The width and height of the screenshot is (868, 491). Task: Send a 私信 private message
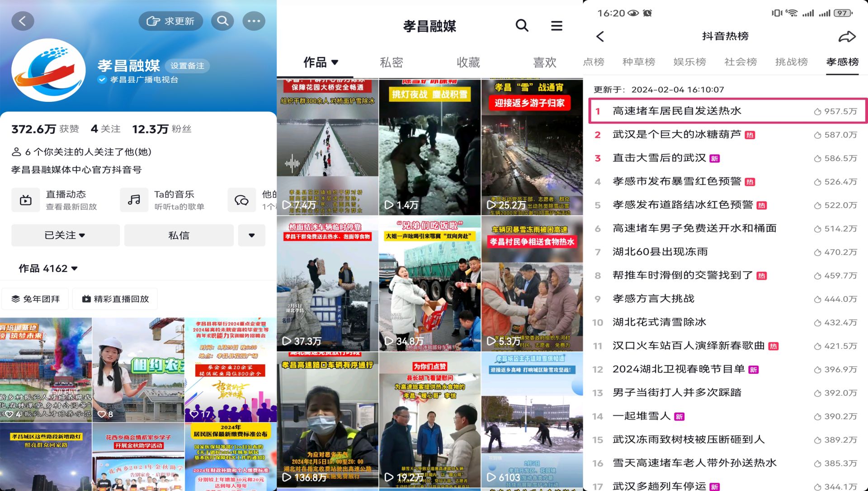click(x=179, y=235)
